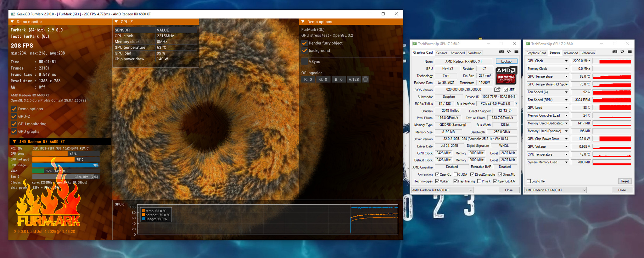The height and width of the screenshot is (258, 644).
Task: Open GPU selector dropdown in Graphics Card window
Action: 442,190
